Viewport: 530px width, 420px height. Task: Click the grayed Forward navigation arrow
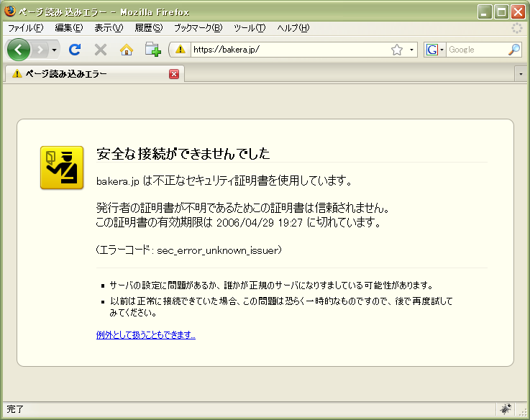(40, 50)
